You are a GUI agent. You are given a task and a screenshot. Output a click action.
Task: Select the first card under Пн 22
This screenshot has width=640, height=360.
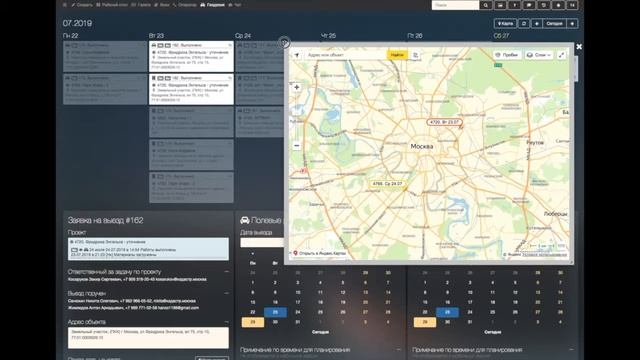point(105,57)
